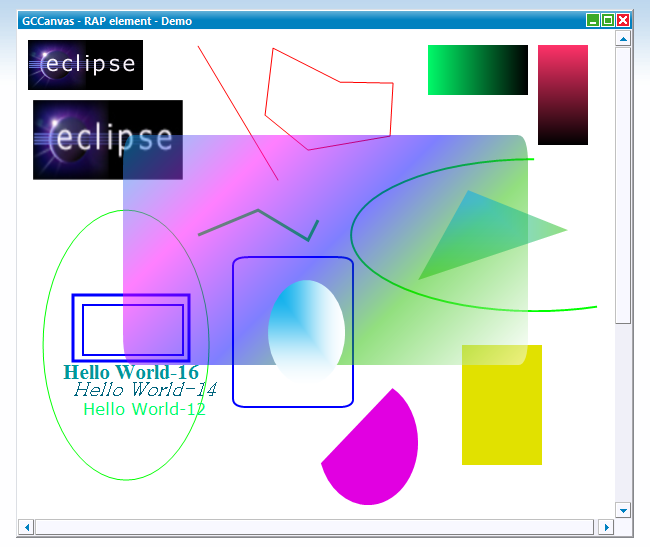Click the window title 'GCCanvas - RAP element - Demo'
650x547 pixels.
107,21
